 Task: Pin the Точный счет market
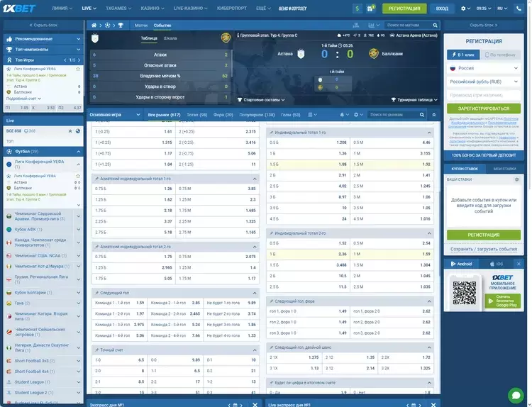(96, 350)
